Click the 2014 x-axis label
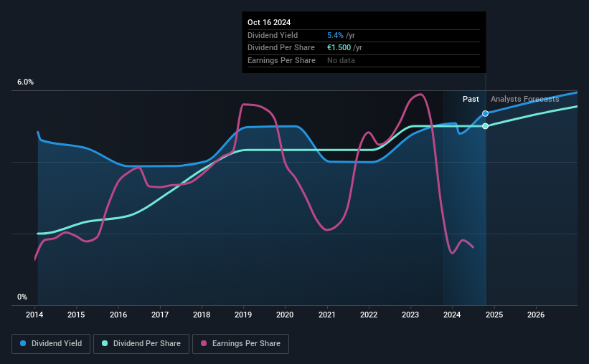Image resolution: width=589 pixels, height=364 pixels. click(x=34, y=315)
